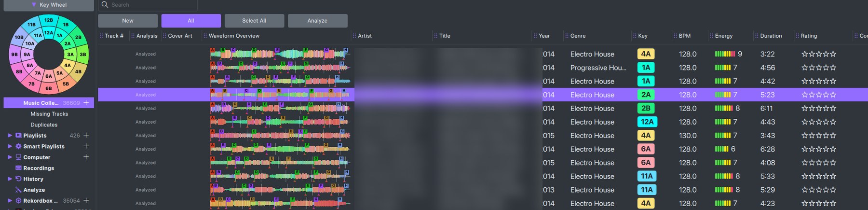Open Missing Tracks list
The width and height of the screenshot is (868, 210).
coord(49,114)
